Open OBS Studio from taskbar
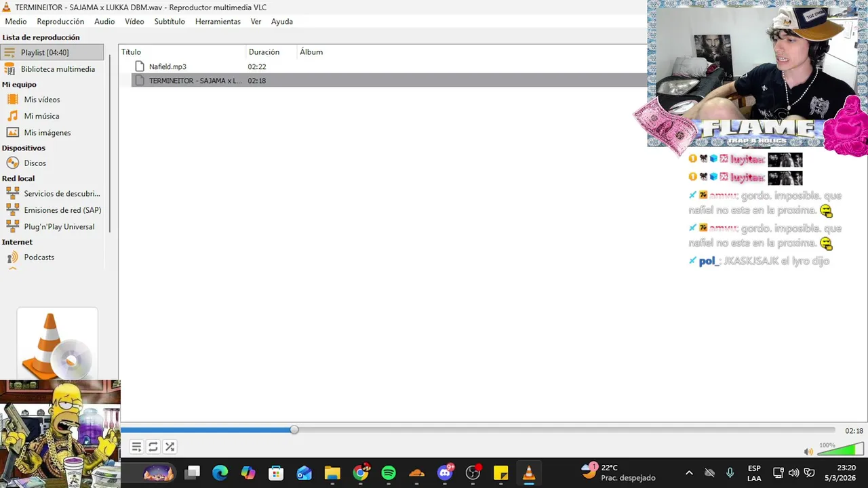 coord(473,472)
